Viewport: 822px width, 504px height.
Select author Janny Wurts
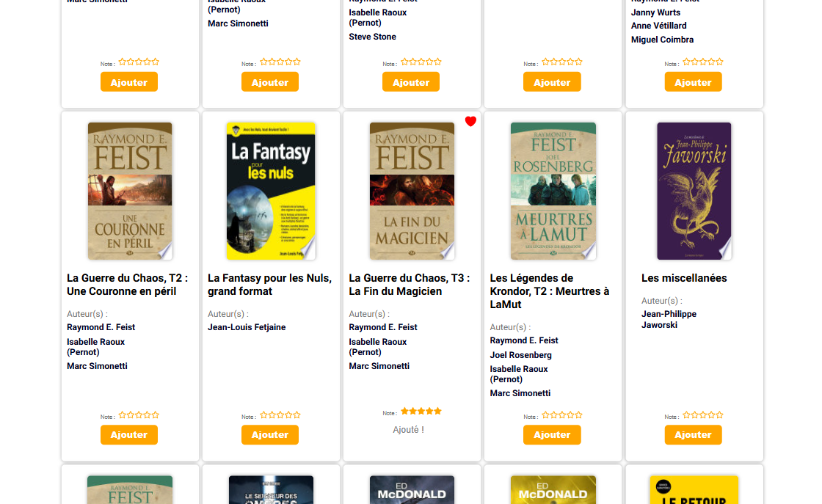(x=655, y=12)
